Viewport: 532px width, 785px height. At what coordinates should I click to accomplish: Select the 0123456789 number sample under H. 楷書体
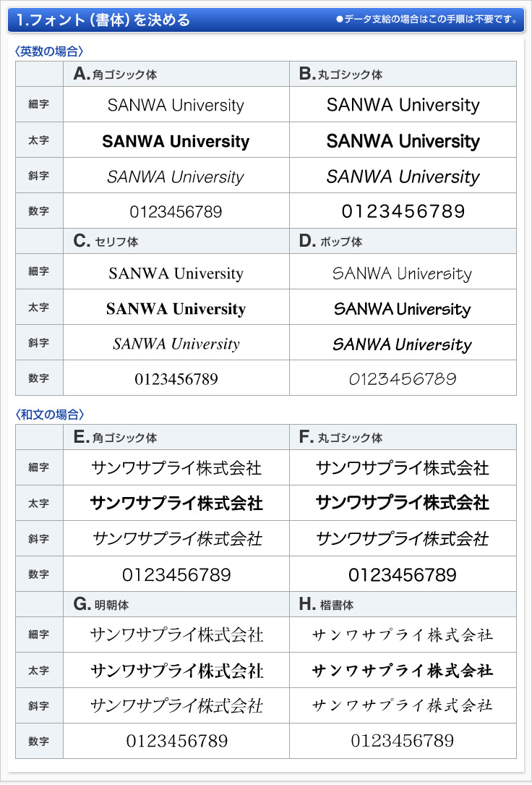click(x=403, y=741)
